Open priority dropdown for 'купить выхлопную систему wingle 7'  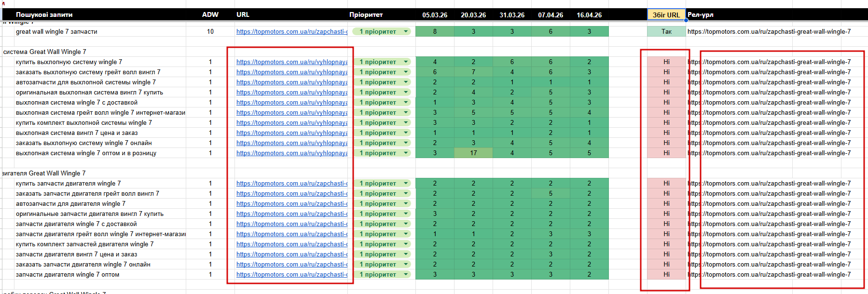pyautogui.click(x=406, y=62)
